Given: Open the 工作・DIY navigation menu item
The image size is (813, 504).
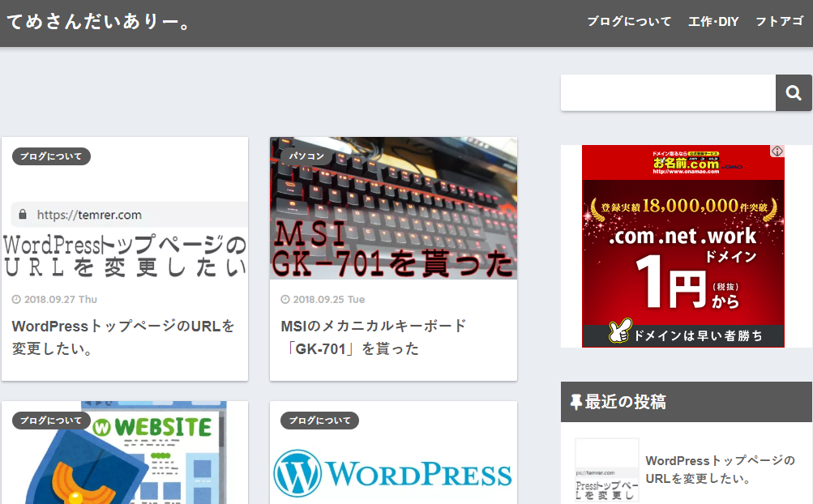Looking at the screenshot, I should 713,22.
